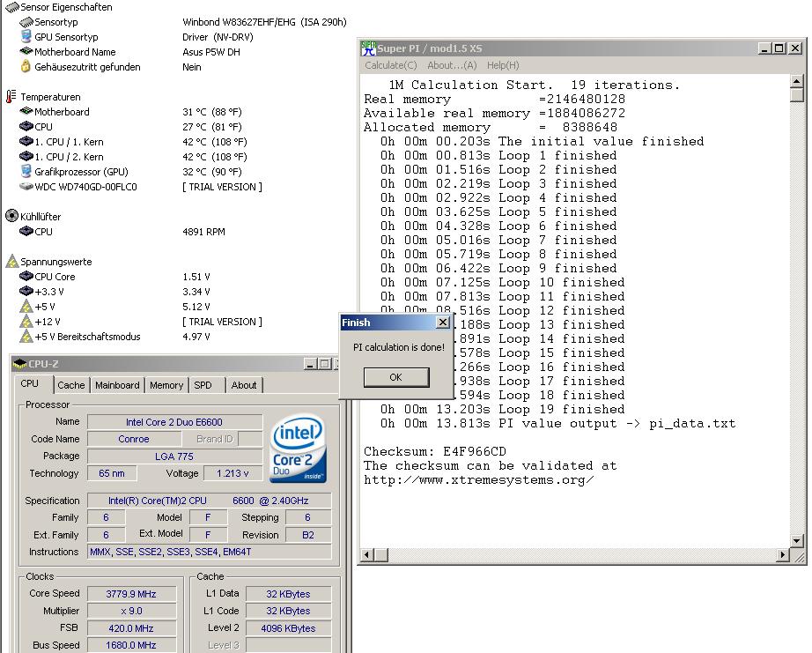The height and width of the screenshot is (653, 812).
Task: Click the CPU fan value 4891 RPM
Action: pos(203,232)
